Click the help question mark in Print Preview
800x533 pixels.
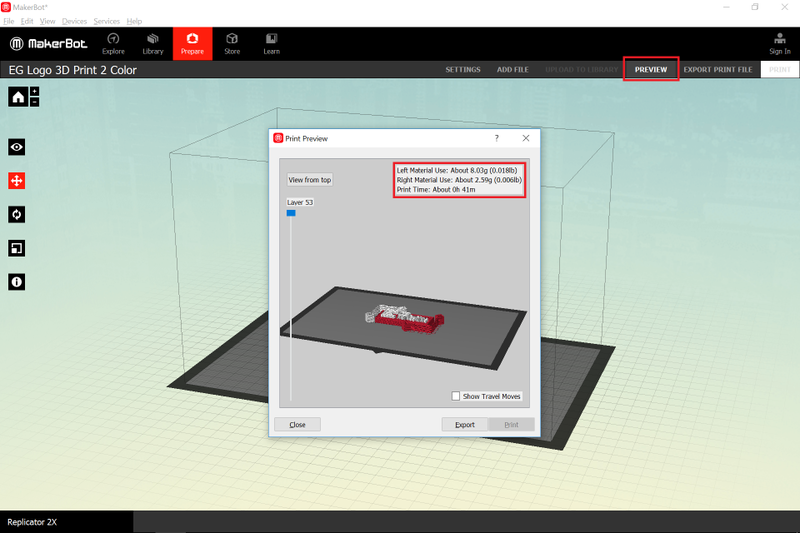point(496,138)
